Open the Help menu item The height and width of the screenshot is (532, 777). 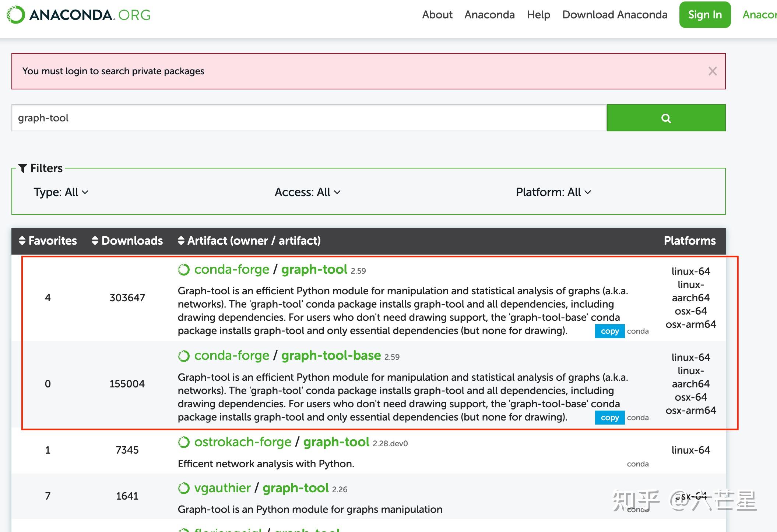pos(538,15)
